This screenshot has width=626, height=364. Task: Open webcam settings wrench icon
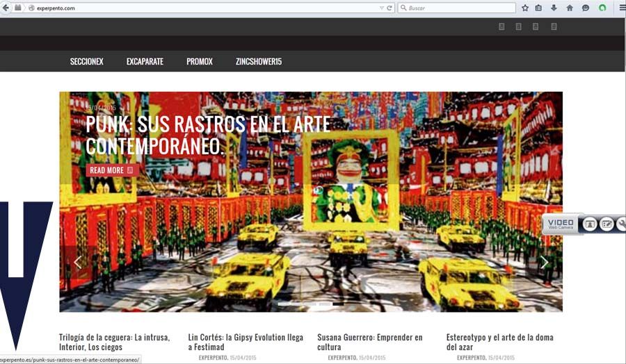point(622,224)
